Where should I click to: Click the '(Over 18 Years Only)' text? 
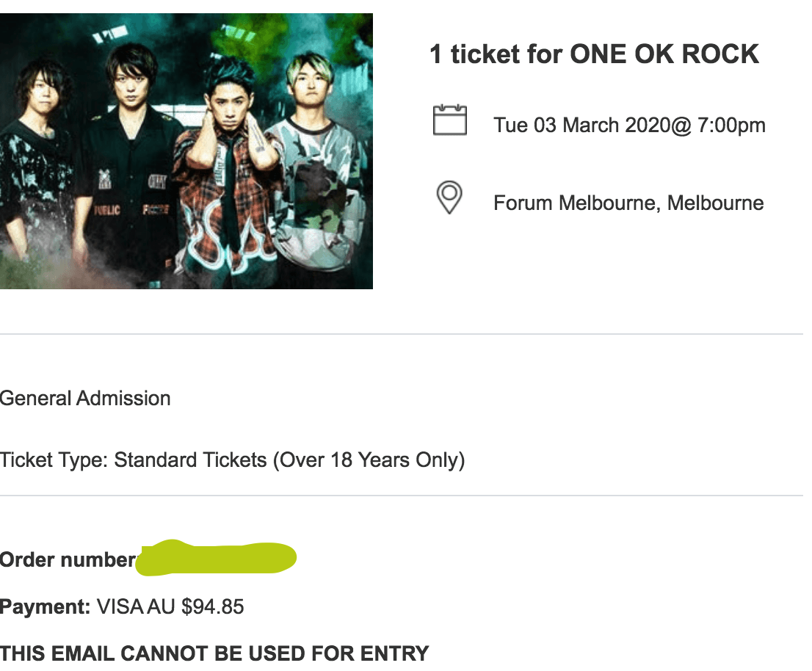pyautogui.click(x=369, y=460)
